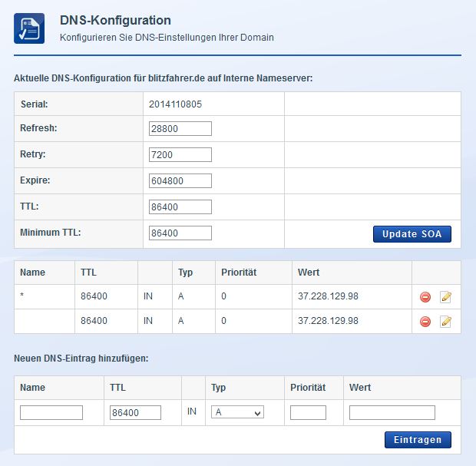Click the DNS-Konfiguration header icon

(29, 28)
